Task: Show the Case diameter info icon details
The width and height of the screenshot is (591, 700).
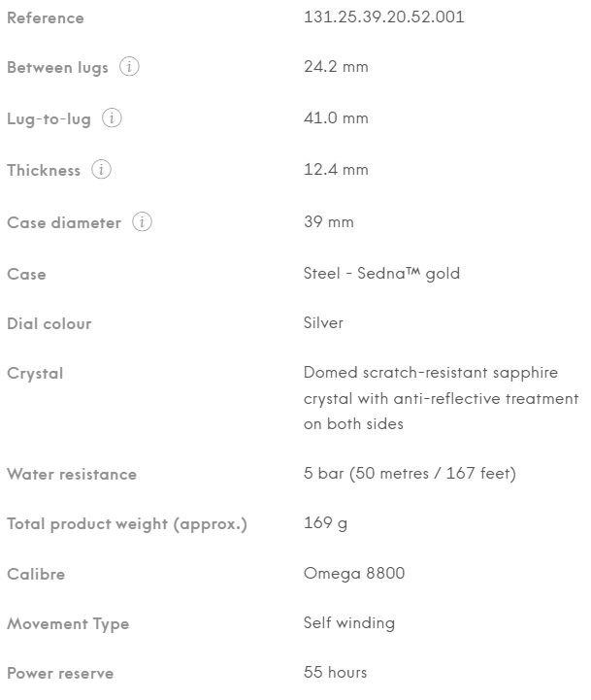Action: tap(142, 222)
